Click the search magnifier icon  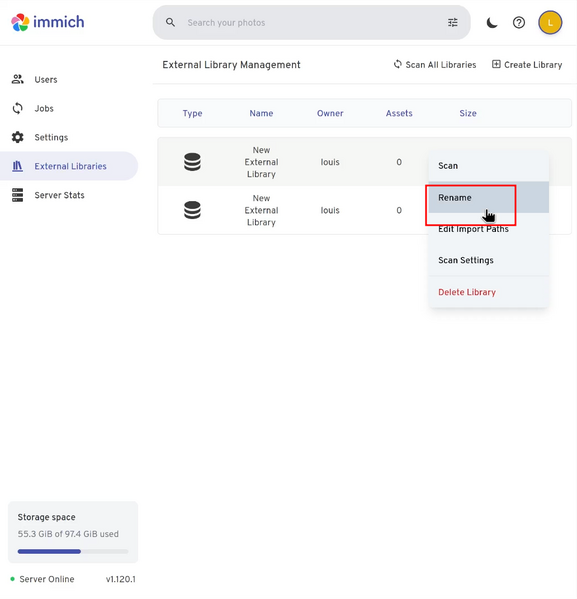(x=170, y=23)
